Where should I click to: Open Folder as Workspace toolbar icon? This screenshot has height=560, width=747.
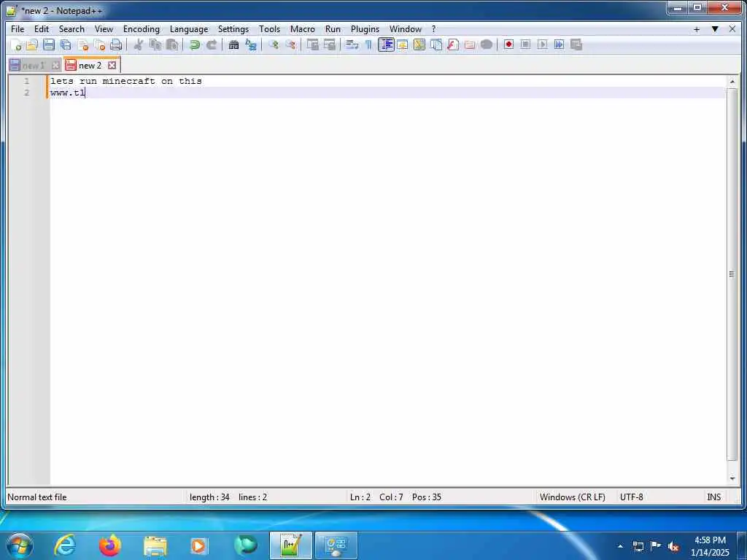[470, 44]
